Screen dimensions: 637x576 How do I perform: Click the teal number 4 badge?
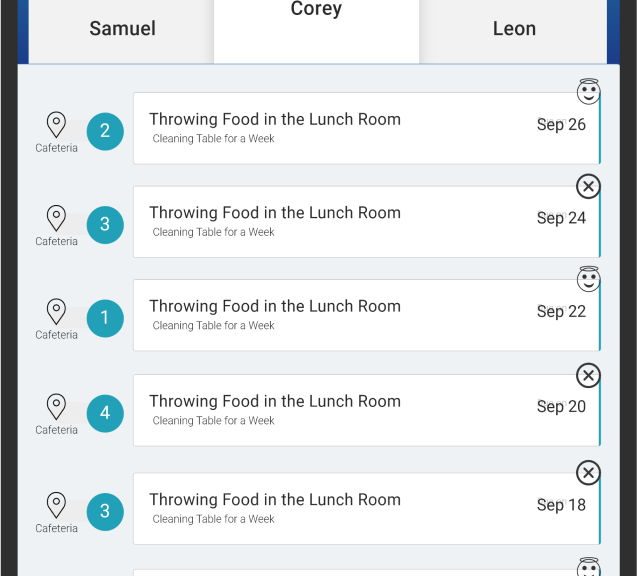click(105, 413)
